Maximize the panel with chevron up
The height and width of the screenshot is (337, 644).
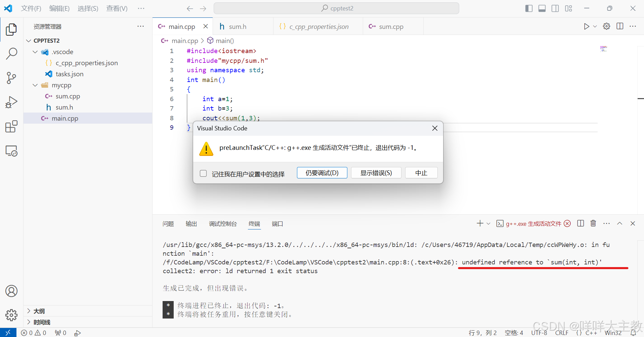click(x=620, y=223)
